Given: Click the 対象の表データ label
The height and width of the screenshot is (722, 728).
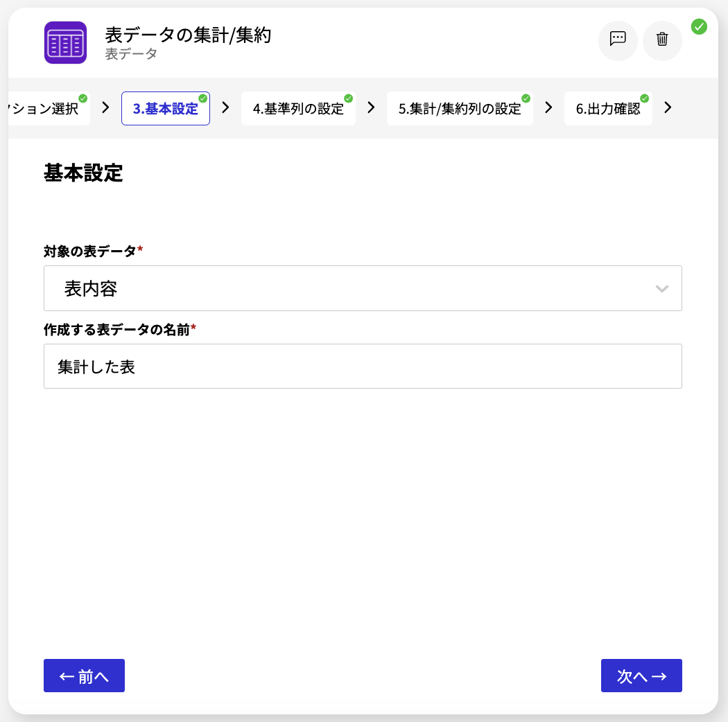Looking at the screenshot, I should (90, 251).
